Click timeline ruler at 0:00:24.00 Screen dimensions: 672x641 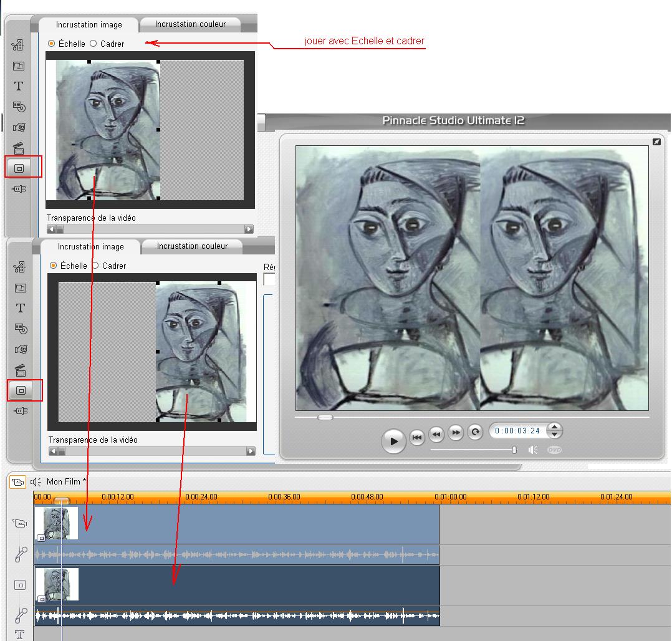point(201,497)
